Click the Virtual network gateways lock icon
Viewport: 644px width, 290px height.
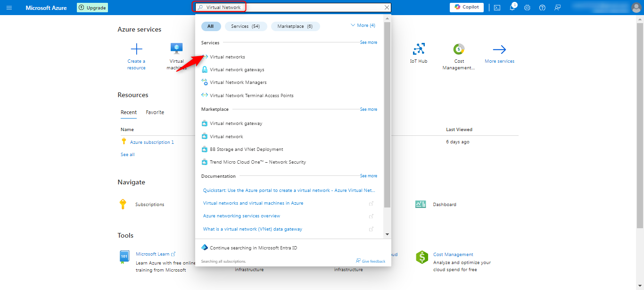point(205,69)
